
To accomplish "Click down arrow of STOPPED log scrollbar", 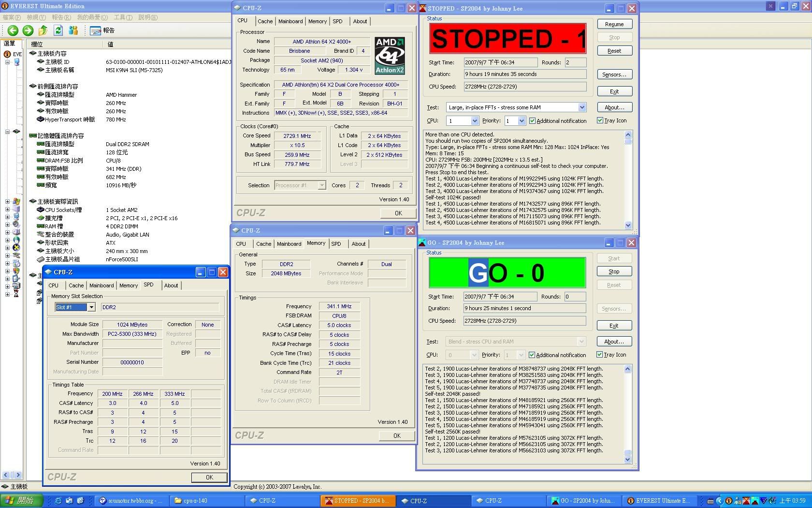I will pyautogui.click(x=628, y=225).
